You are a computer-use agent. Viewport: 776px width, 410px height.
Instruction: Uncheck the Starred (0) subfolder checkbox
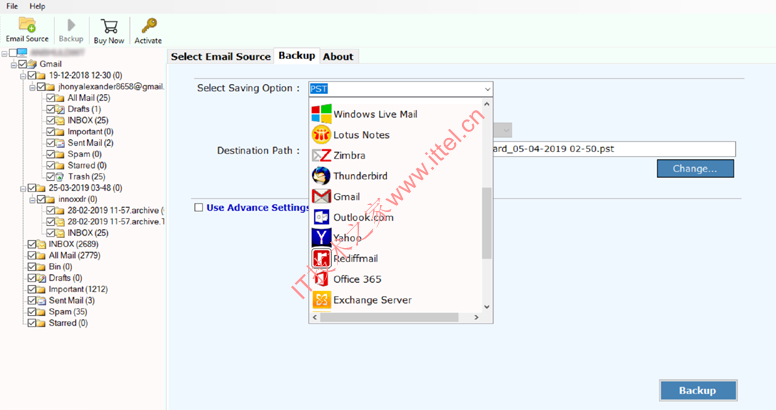click(50, 165)
